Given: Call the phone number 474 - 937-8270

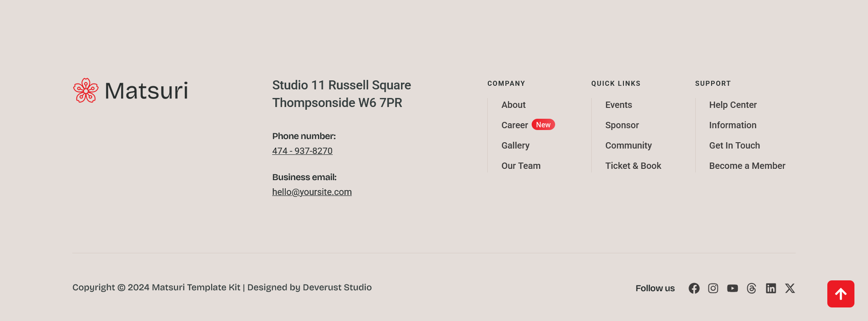Looking at the screenshot, I should coord(302,151).
